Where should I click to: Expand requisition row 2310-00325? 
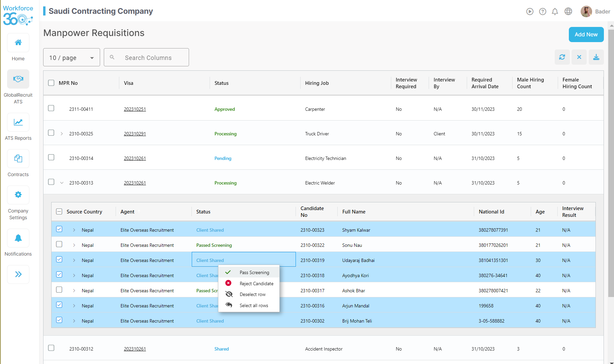[62, 134]
